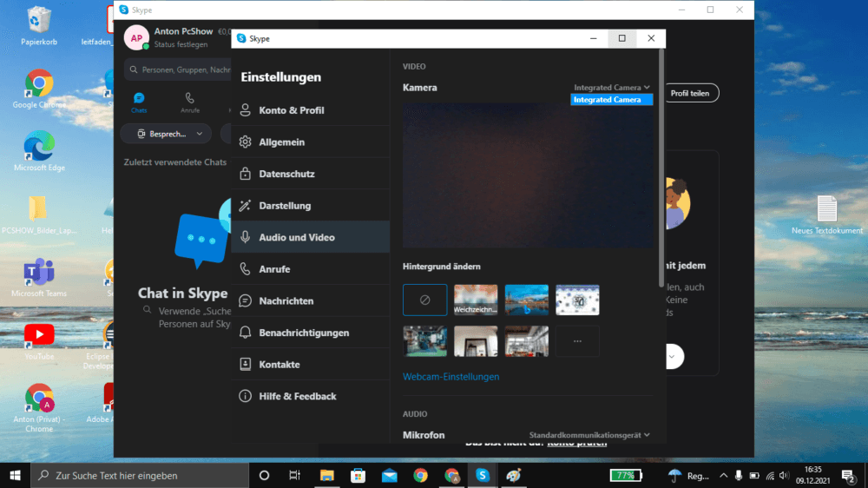Open Cortana circle in taskbar
This screenshot has height=488, width=868.
264,475
